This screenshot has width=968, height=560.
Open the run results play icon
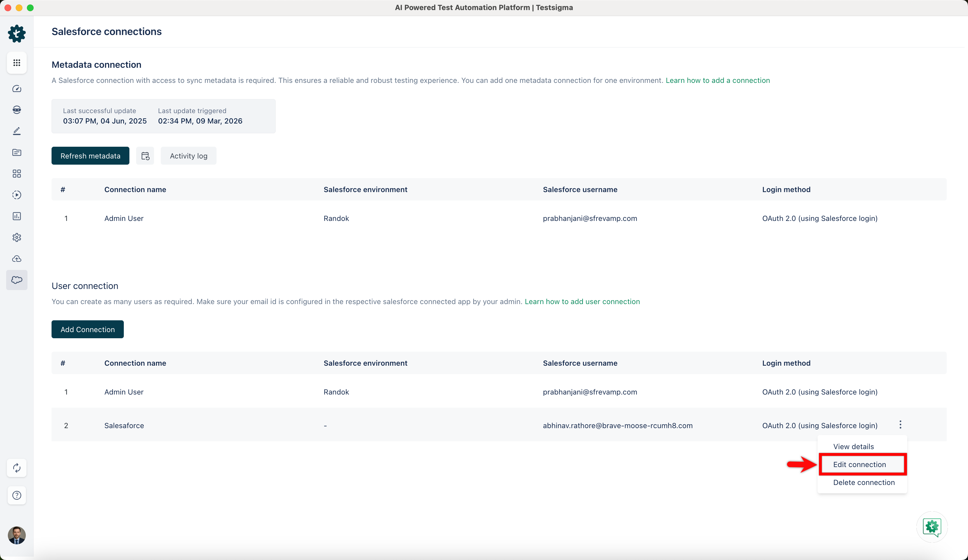click(17, 195)
